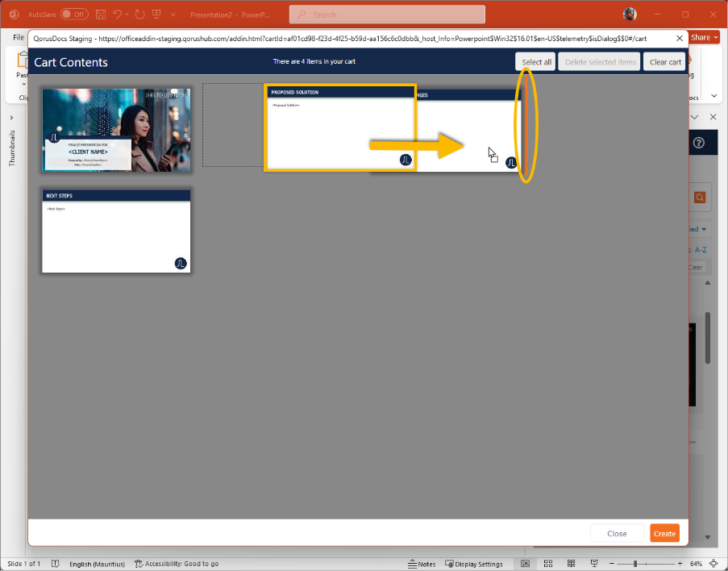Open the File menu tab
Viewport: 728px width, 571px height.
click(18, 37)
